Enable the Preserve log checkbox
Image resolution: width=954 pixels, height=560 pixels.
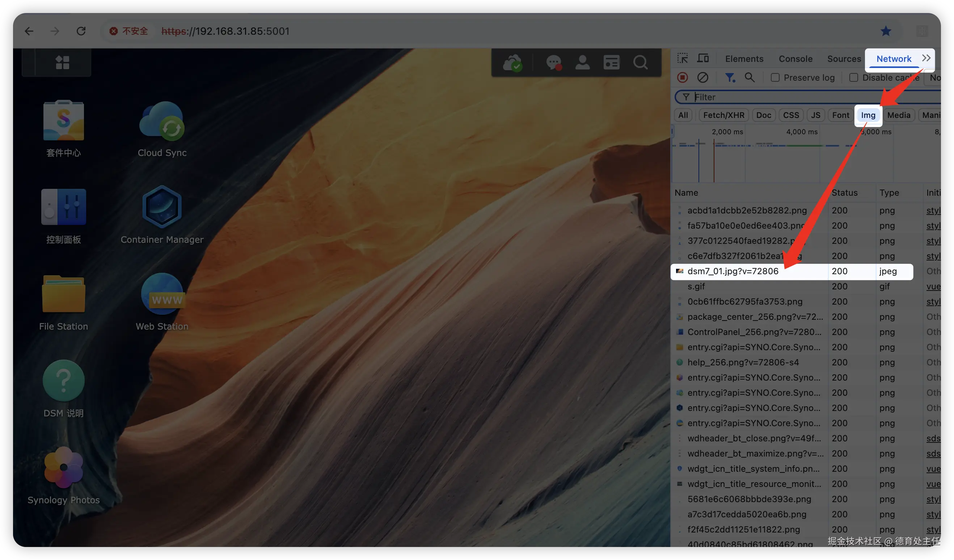(x=775, y=77)
